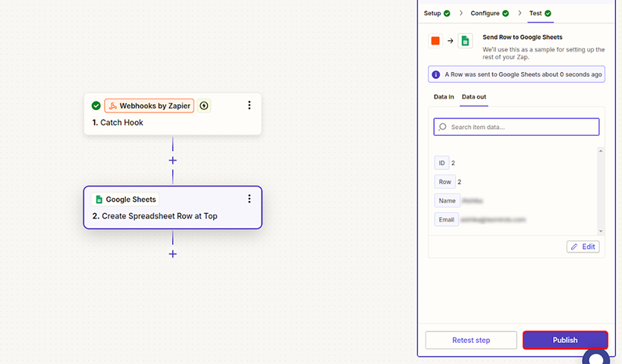Click the Row field label

pyautogui.click(x=445, y=182)
